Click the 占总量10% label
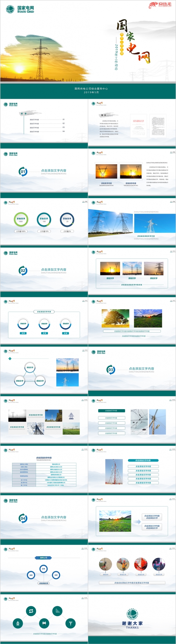The image size is (176, 644). pyautogui.click(x=44, y=231)
